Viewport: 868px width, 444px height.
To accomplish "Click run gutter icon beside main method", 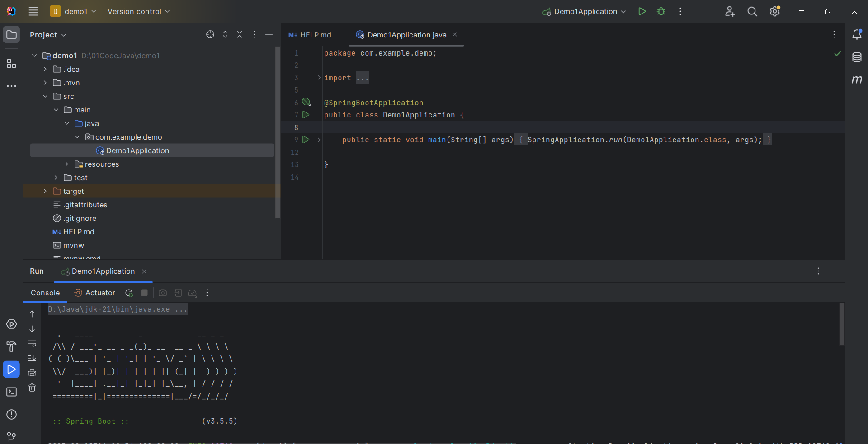I will point(306,140).
